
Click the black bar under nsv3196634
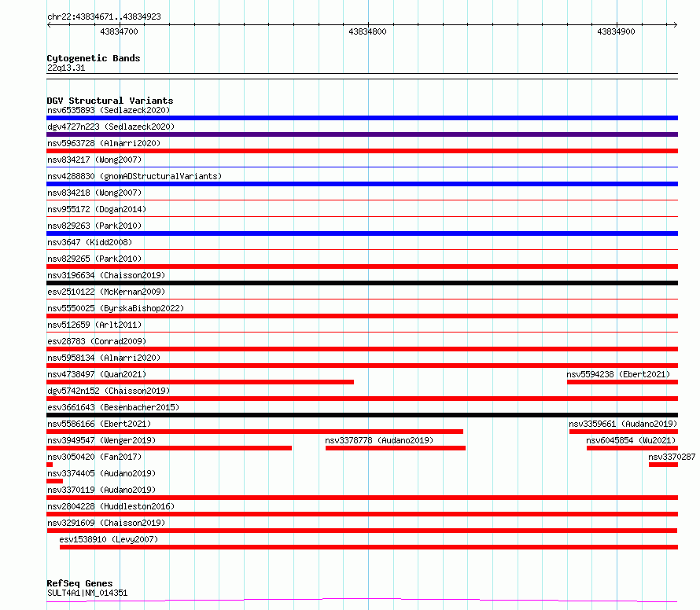point(362,283)
